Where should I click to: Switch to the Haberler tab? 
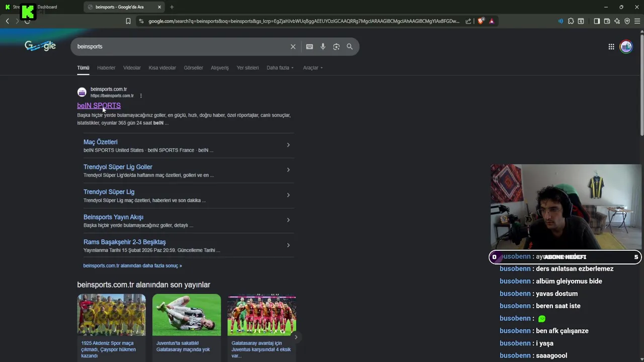[106, 68]
